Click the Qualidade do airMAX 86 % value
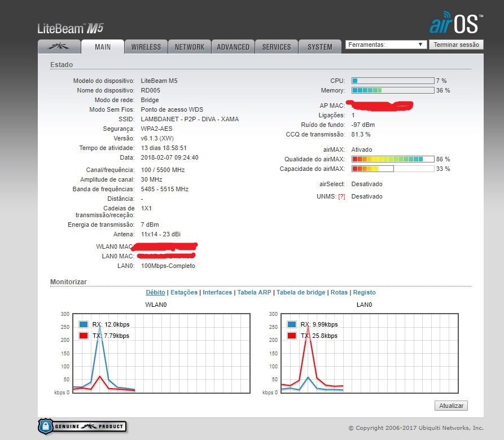Screen dimensions: 504x440 pos(443,159)
